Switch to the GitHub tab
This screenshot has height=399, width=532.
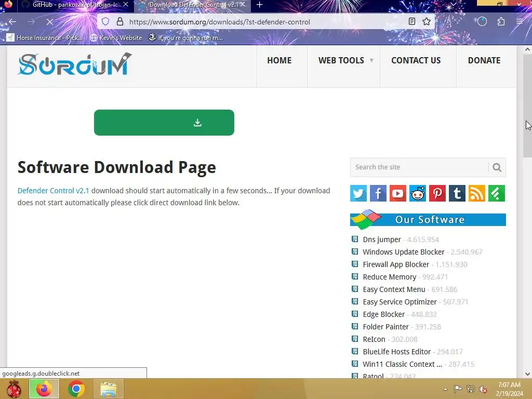pyautogui.click(x=71, y=5)
